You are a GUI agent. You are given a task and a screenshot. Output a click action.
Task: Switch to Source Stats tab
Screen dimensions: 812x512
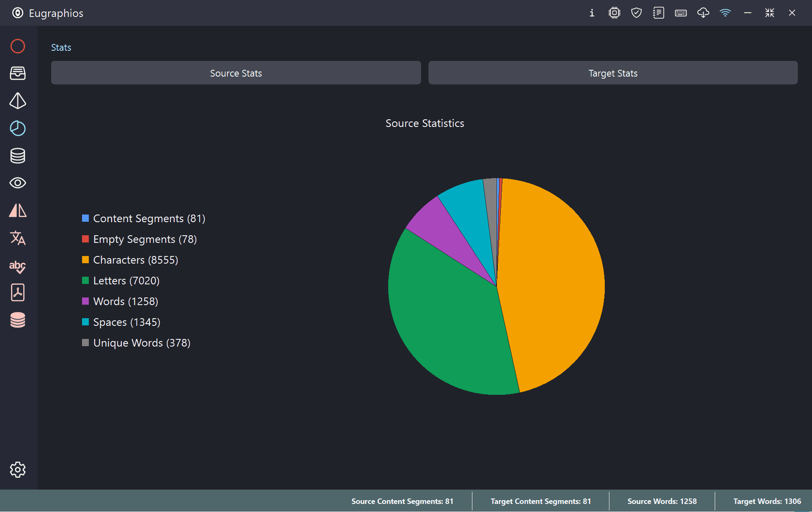(236, 73)
